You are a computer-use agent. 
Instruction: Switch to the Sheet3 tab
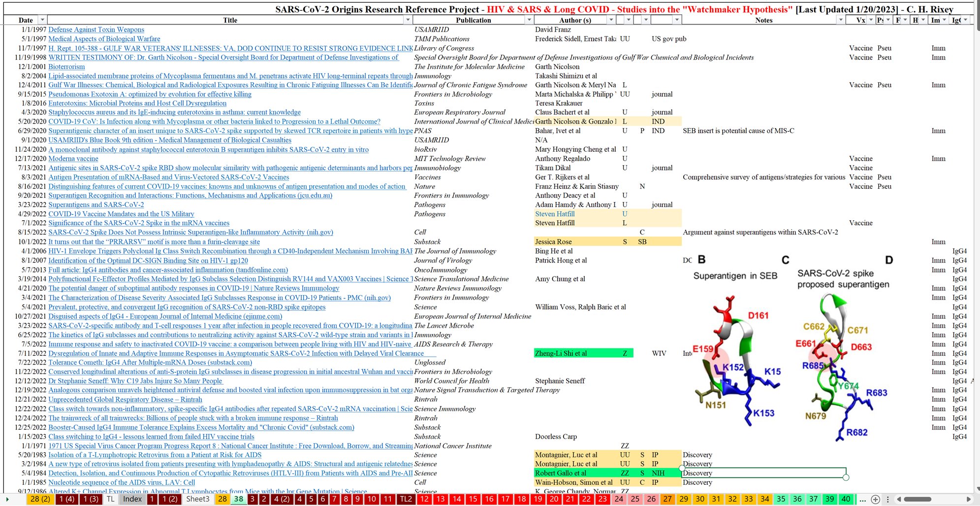[198, 499]
